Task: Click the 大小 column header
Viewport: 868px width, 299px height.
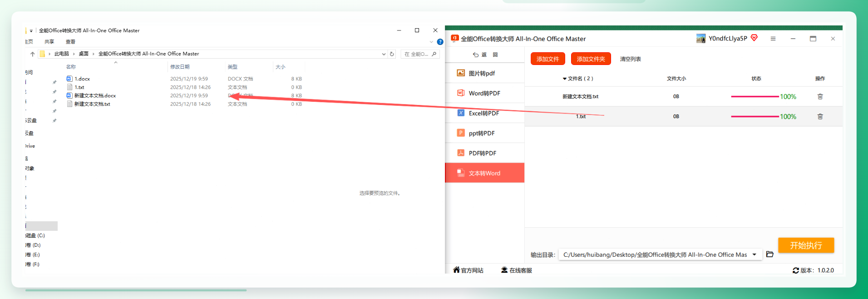Action: [281, 67]
